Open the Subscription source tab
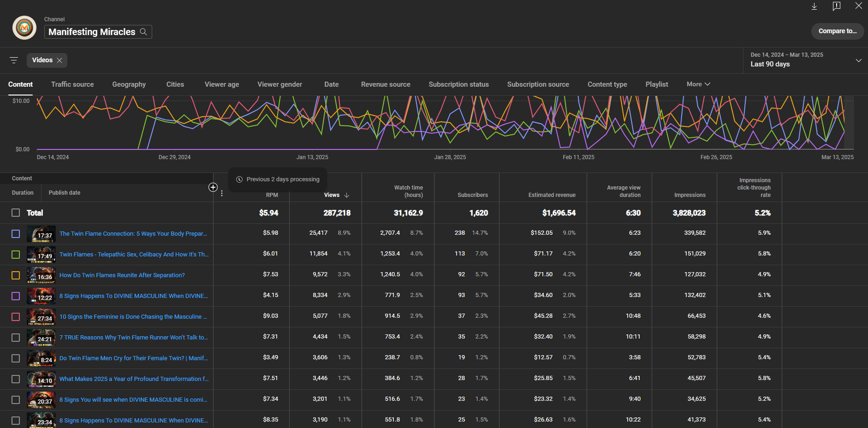This screenshot has height=428, width=868. point(538,84)
